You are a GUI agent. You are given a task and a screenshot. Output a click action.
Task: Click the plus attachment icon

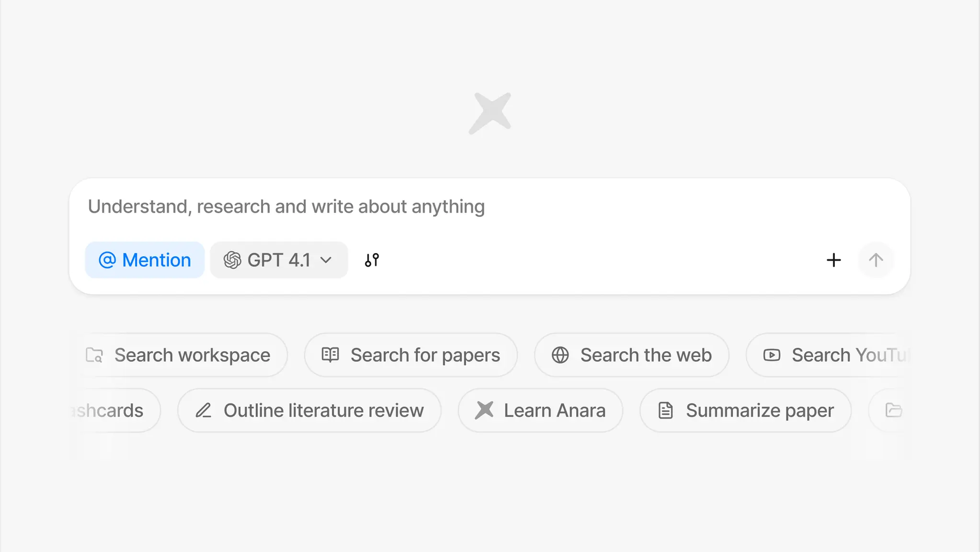click(833, 260)
